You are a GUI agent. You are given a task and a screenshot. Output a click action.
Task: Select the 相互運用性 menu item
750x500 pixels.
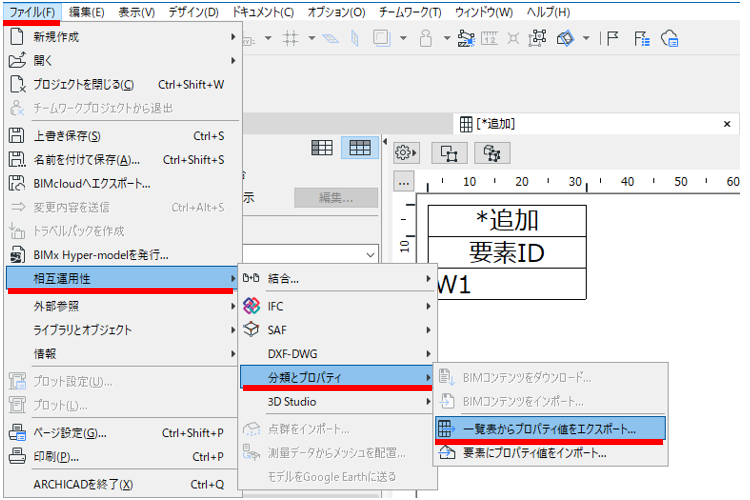[122, 278]
